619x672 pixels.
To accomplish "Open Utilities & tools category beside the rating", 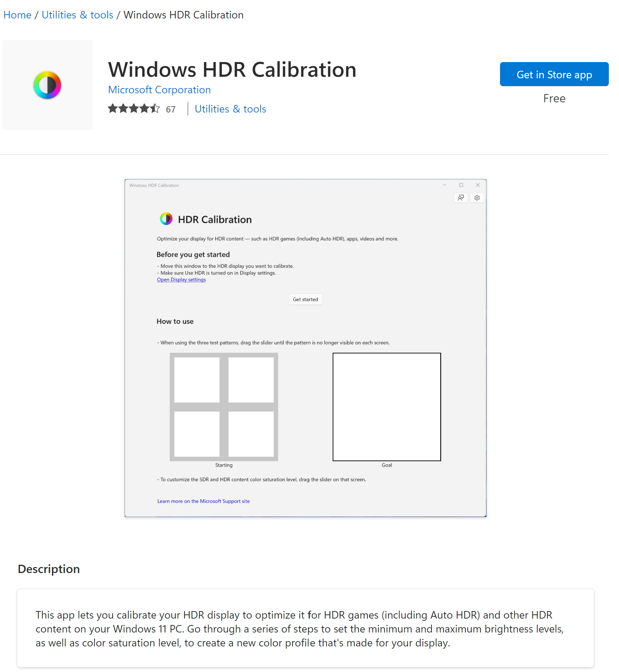I will tap(230, 109).
